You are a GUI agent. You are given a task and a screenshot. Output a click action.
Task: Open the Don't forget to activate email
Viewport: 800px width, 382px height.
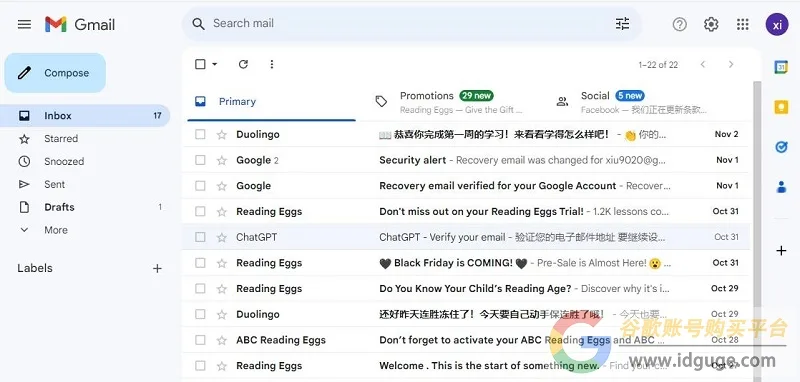coord(466,340)
